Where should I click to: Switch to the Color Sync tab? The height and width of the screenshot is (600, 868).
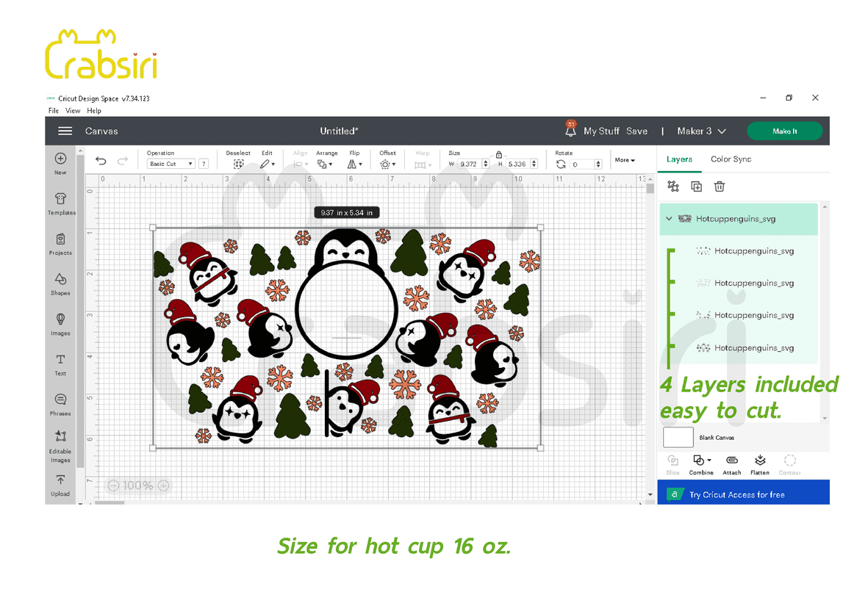point(731,159)
